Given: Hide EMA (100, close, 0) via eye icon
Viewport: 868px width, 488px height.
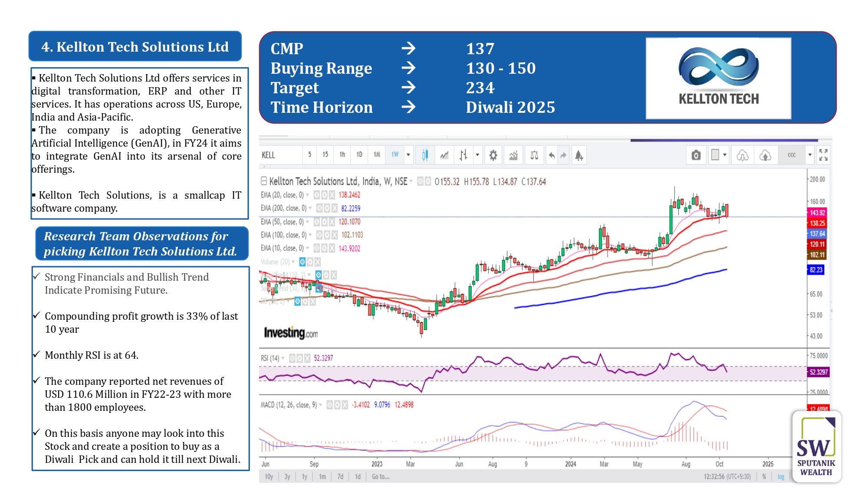Looking at the screenshot, I should [x=319, y=235].
